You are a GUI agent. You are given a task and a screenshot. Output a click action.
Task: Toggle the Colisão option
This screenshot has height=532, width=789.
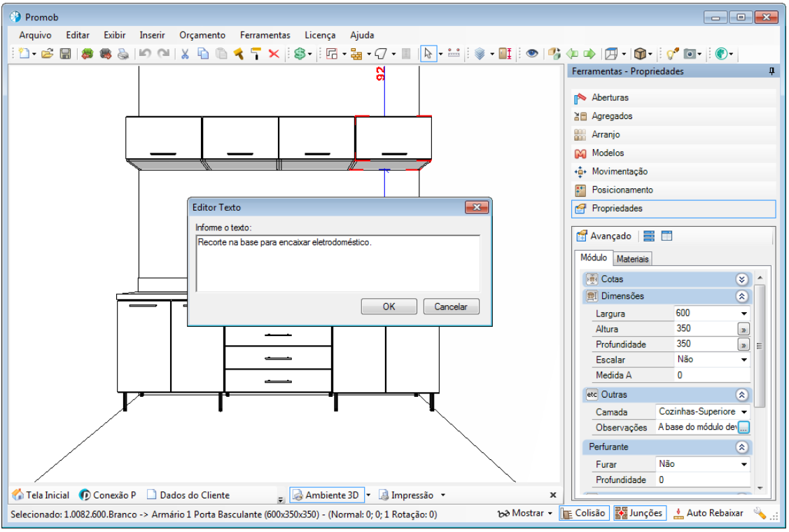[583, 513]
